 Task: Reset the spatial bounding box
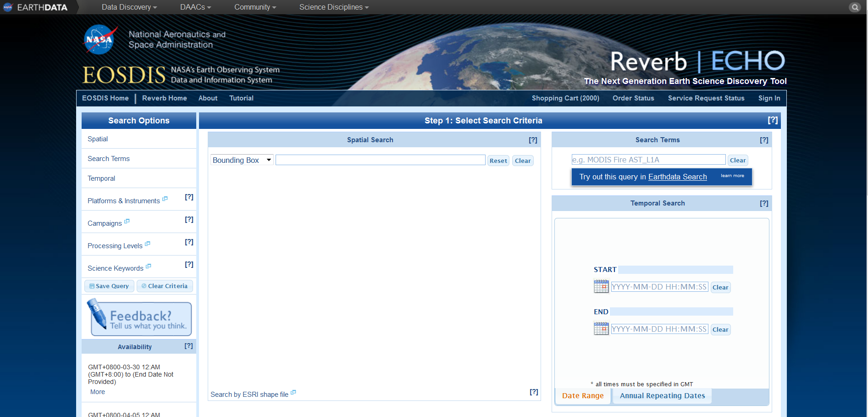[x=498, y=161]
